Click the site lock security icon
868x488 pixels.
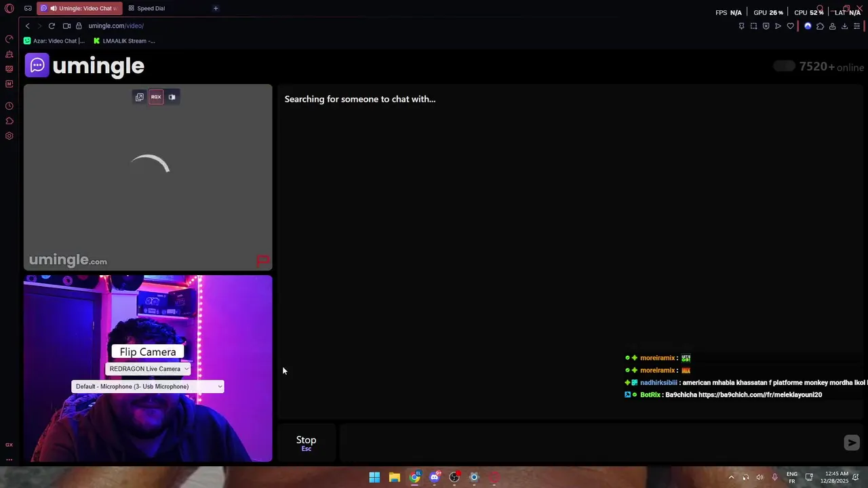click(x=79, y=26)
